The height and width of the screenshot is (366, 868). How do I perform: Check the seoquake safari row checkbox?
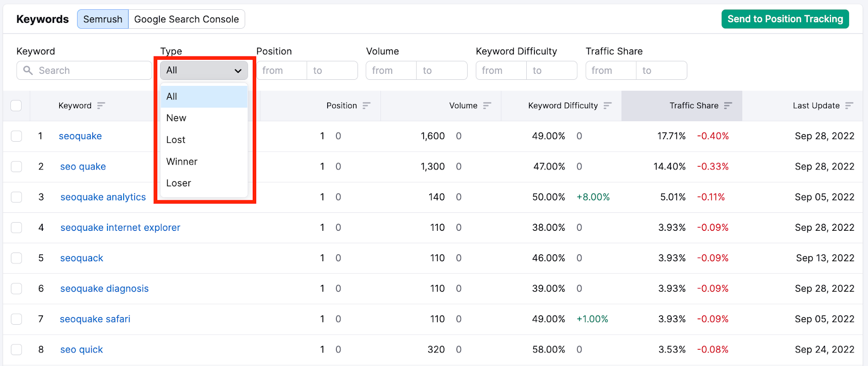tap(16, 319)
